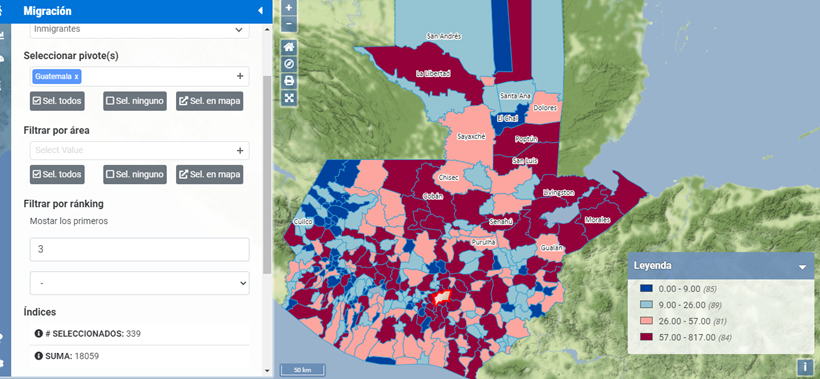The width and height of the screenshot is (820, 379).
Task: Zoom out of the map
Action: tap(289, 24)
